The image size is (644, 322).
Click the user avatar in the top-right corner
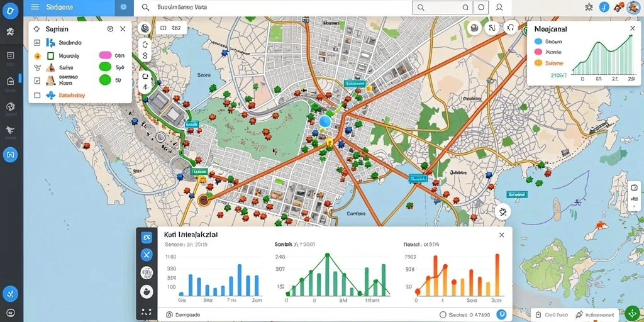tap(633, 7)
